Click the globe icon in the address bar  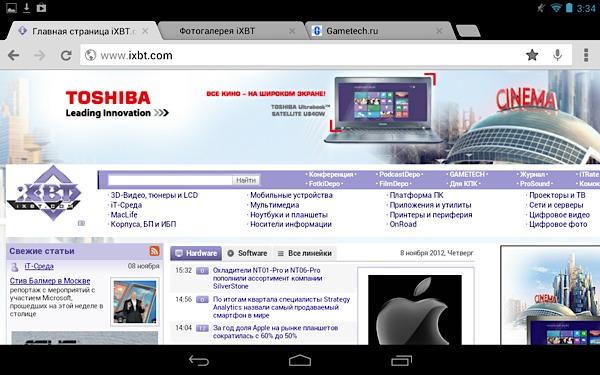pyautogui.click(x=90, y=55)
